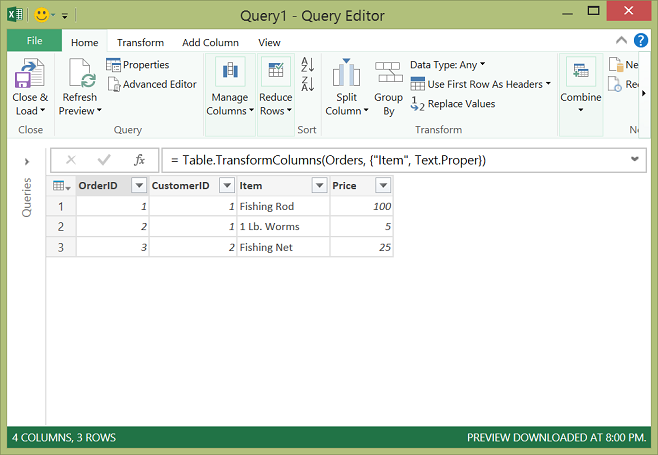Viewport: 658px width, 455px height.
Task: Click the Group By icon
Action: (x=388, y=74)
